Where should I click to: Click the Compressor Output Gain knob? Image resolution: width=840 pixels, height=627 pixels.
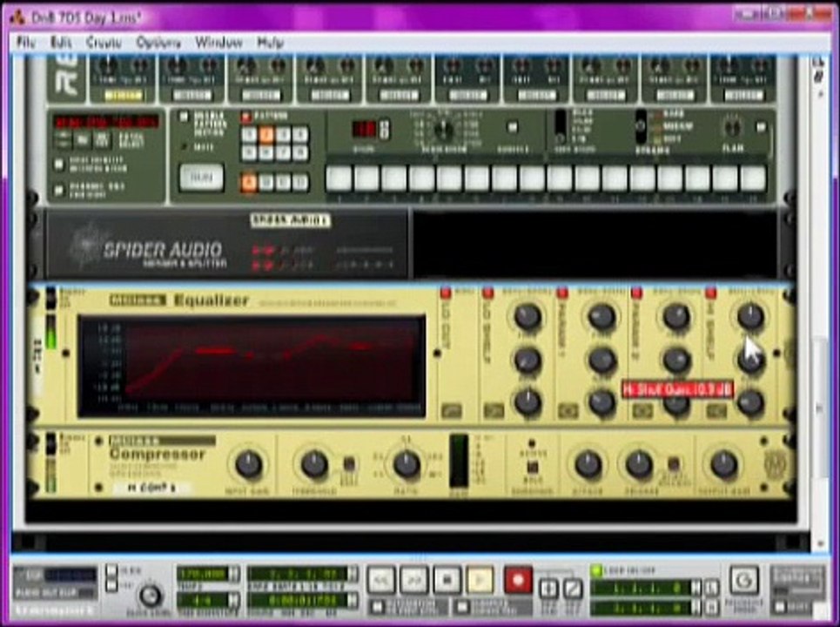(723, 464)
